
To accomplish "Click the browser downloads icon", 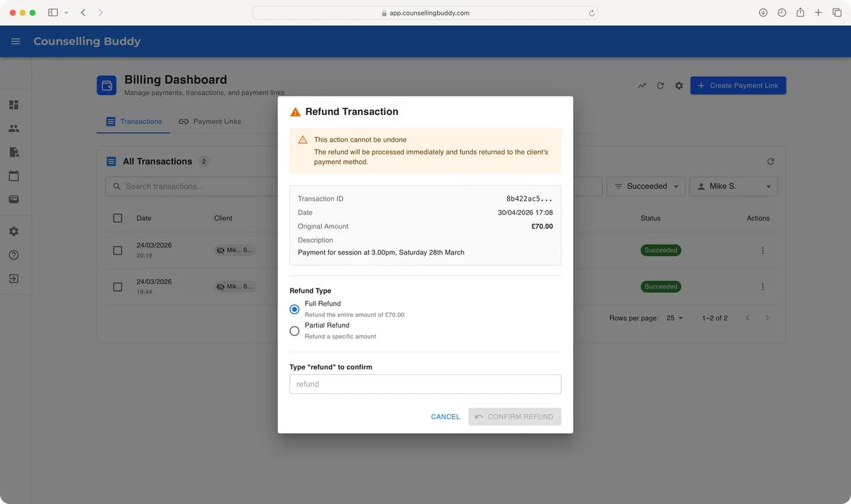I will 763,13.
